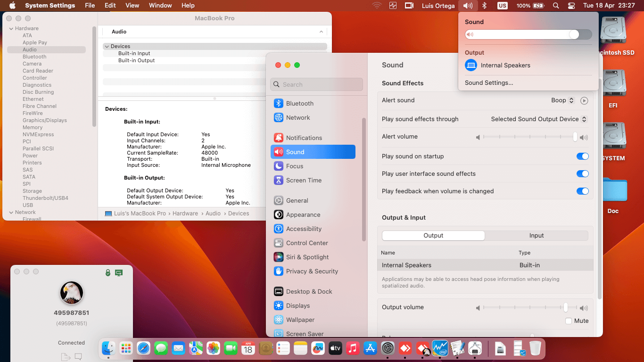Check the Mute checkbox under Output volume
Viewport: 644px width, 362px height.
coord(569,321)
